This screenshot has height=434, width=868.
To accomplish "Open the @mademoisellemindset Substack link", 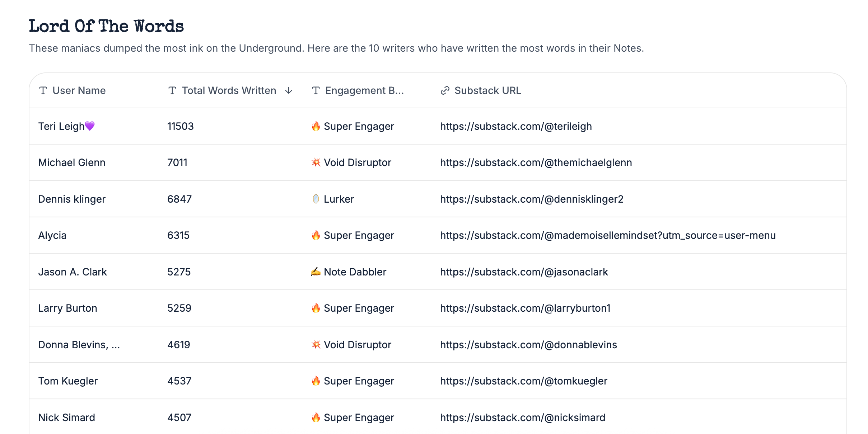I will [x=608, y=235].
